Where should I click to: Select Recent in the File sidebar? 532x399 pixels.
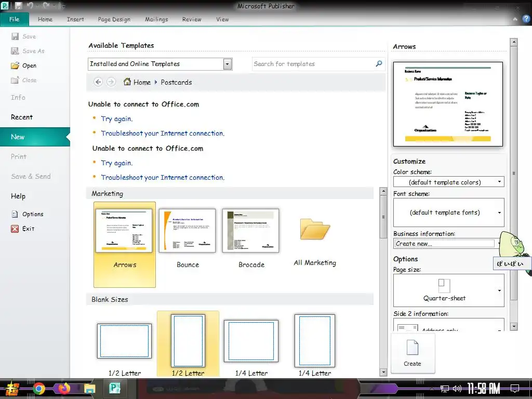click(22, 117)
